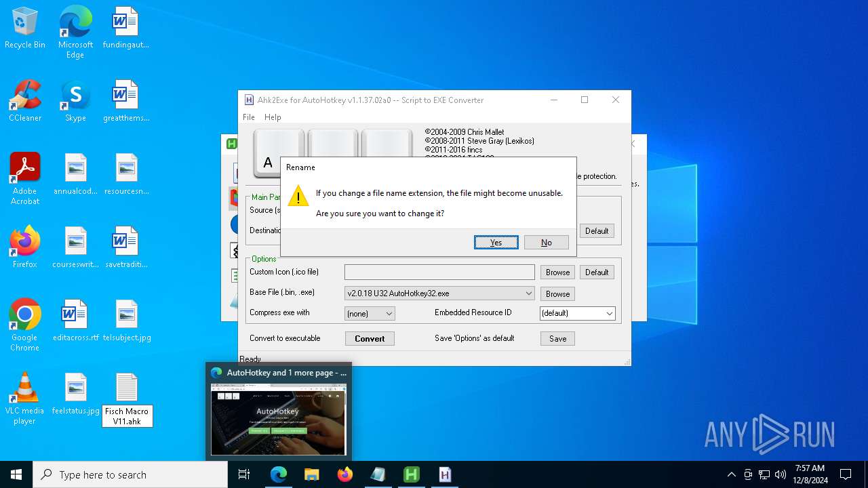Open the Action Center notifications icon

tap(846, 474)
